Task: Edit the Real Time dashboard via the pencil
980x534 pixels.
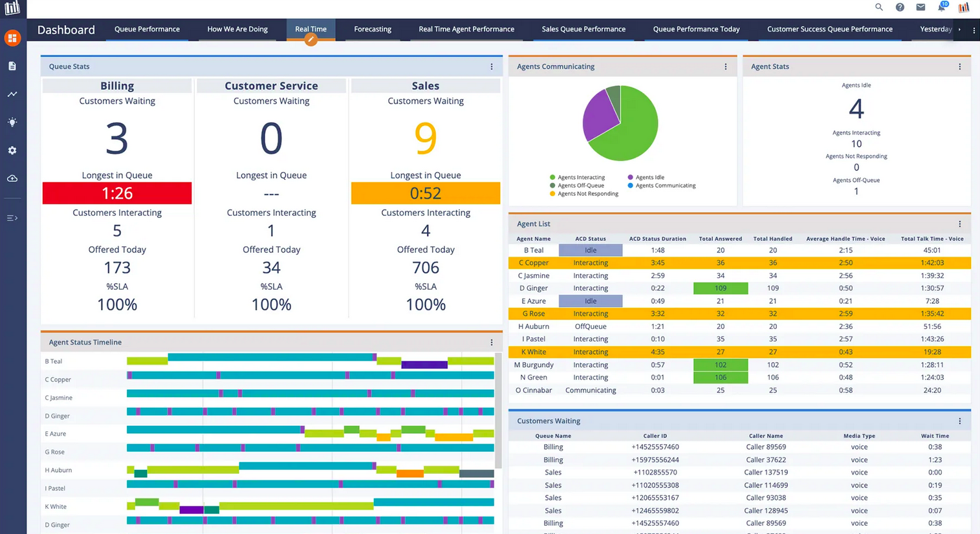Action: click(x=311, y=39)
